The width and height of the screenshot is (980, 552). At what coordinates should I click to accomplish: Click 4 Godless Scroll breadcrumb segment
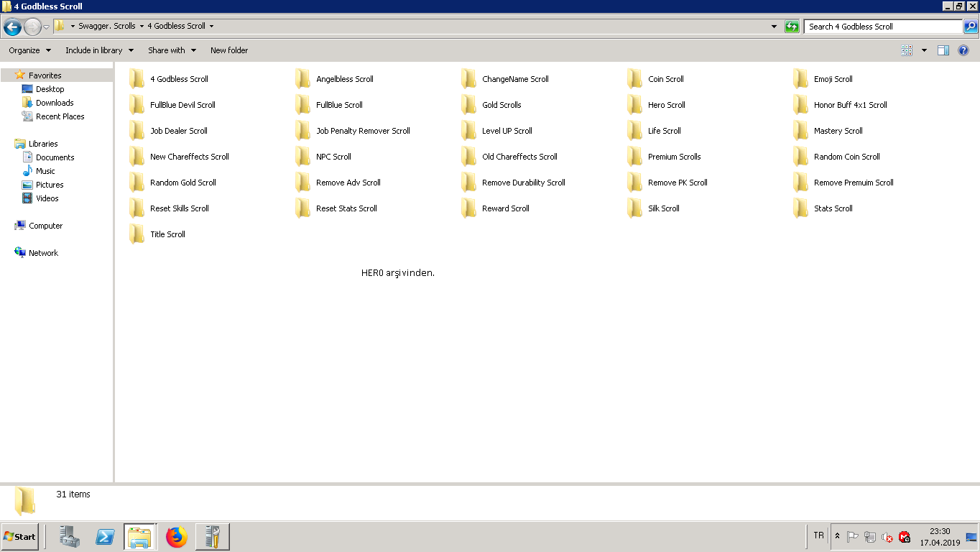coord(176,26)
